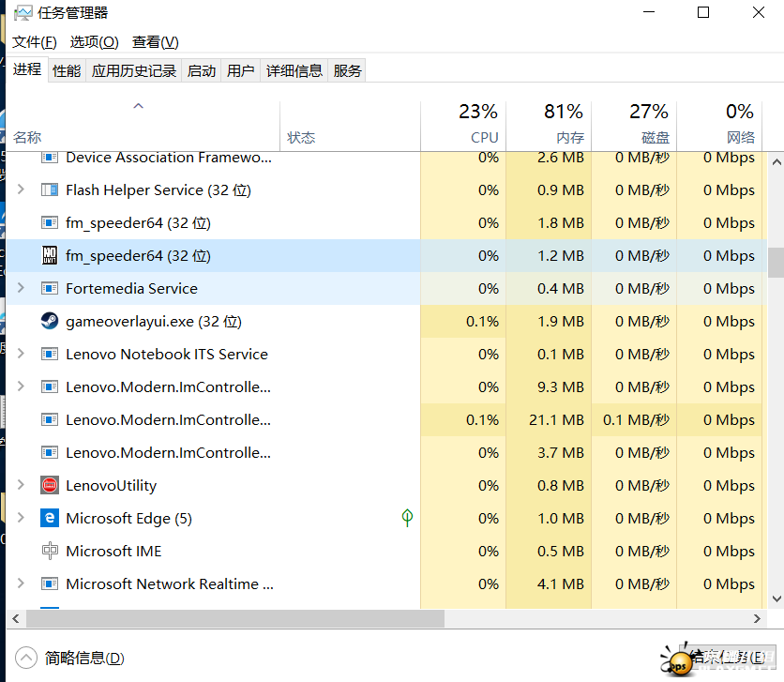Click the 9.3 MB memory value
The height and width of the screenshot is (682, 784).
pyautogui.click(x=561, y=386)
